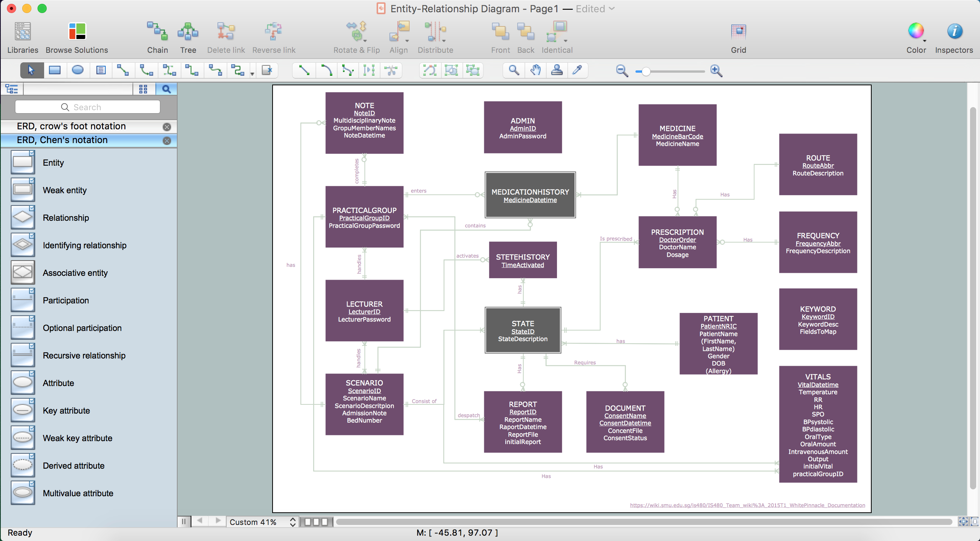This screenshot has width=980, height=541.
Task: Click the Search input field in sidebar
Action: pos(88,107)
